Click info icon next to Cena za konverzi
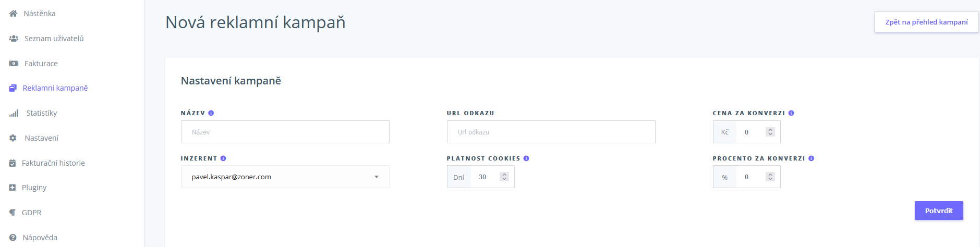The height and width of the screenshot is (247, 980). tap(791, 113)
